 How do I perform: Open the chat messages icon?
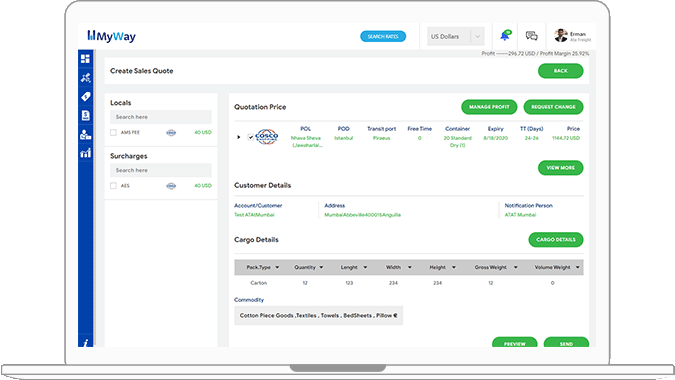tap(532, 36)
